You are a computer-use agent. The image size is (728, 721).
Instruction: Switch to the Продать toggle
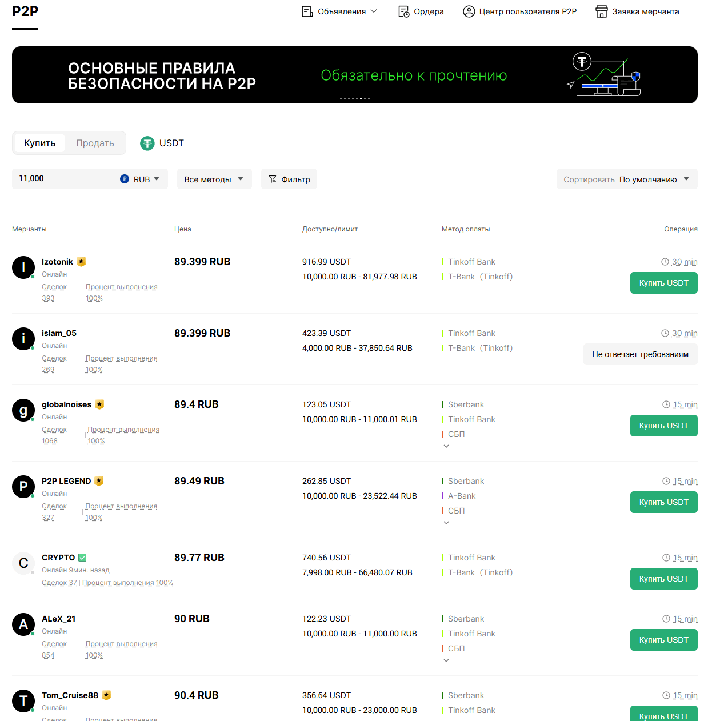[x=95, y=143]
